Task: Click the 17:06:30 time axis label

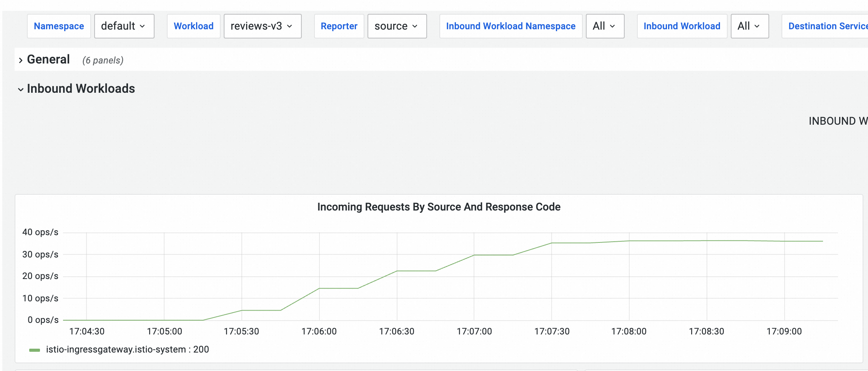Action: 397,331
